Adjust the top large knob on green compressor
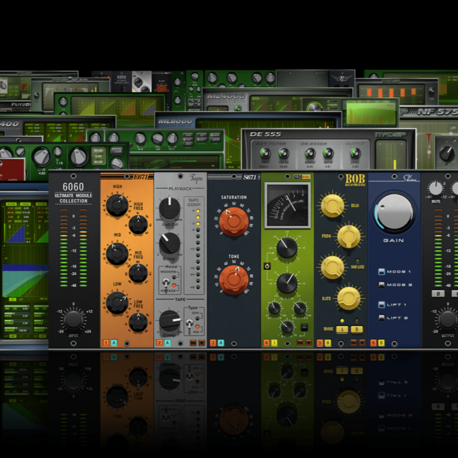This screenshot has width=458, height=458. pos(287,248)
